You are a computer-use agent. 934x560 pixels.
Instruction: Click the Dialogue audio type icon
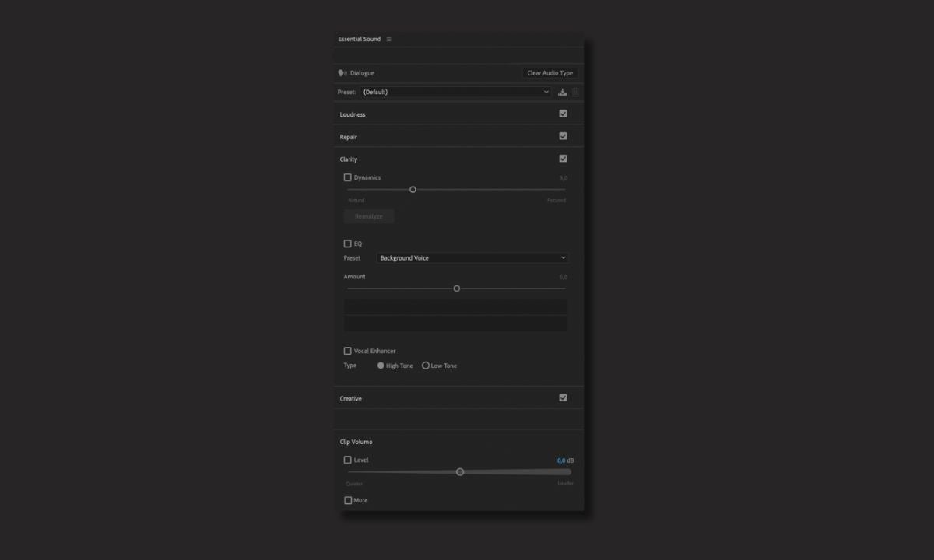click(342, 73)
